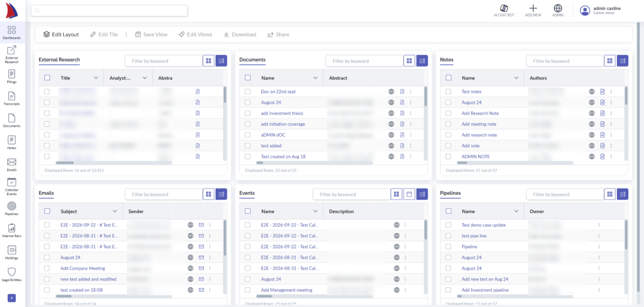Select all rows in Documents table

coord(248,78)
